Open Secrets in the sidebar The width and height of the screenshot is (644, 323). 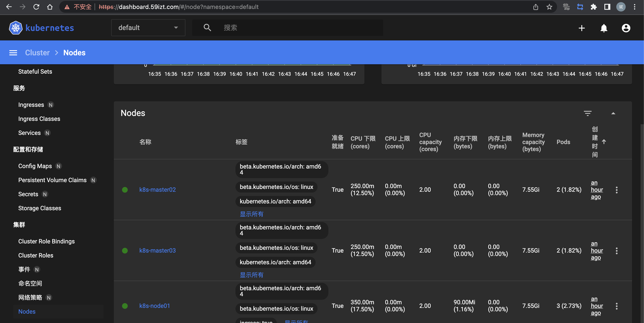click(x=28, y=194)
